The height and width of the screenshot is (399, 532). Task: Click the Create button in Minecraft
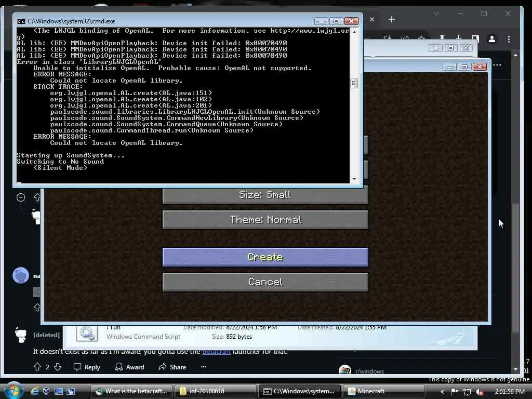(x=265, y=257)
